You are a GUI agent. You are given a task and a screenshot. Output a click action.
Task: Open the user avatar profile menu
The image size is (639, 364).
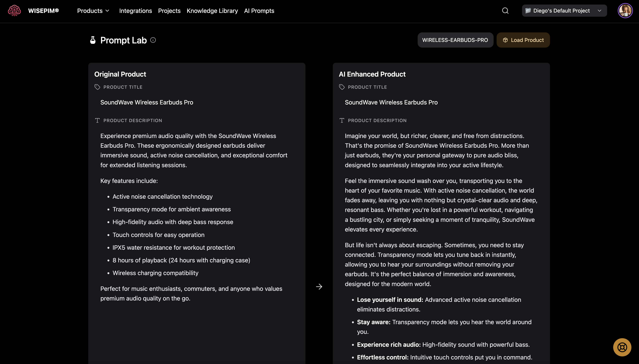(625, 11)
